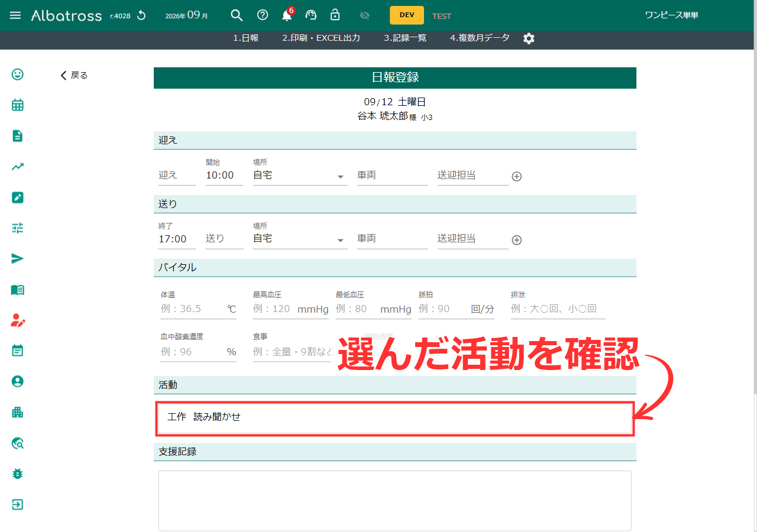The width and height of the screenshot is (757, 532).
Task: Click the 体温 input field
Action: pyautogui.click(x=199, y=309)
